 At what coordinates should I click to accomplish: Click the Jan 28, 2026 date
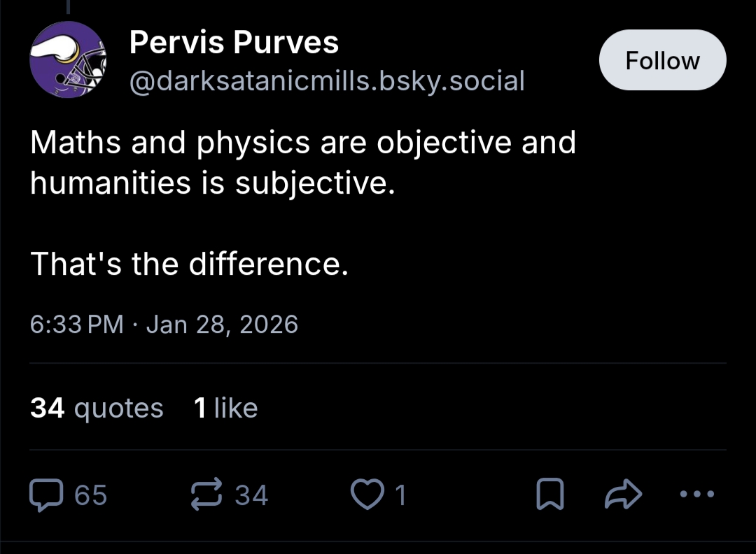click(222, 325)
